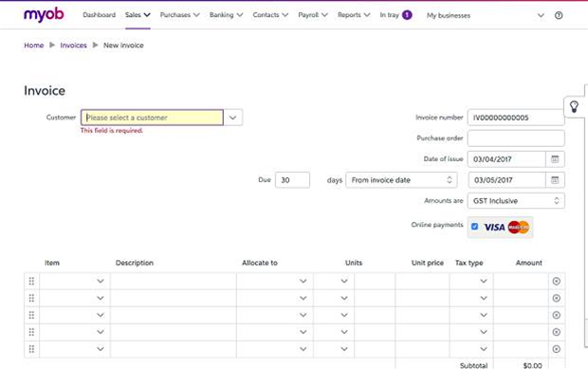
Task: Click My businesses link
Action: click(x=449, y=15)
